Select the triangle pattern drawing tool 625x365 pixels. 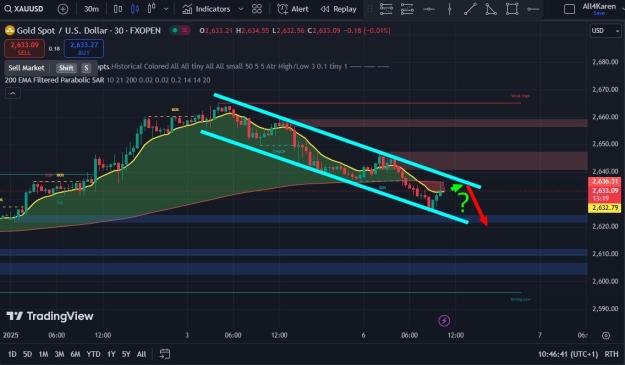[491, 9]
